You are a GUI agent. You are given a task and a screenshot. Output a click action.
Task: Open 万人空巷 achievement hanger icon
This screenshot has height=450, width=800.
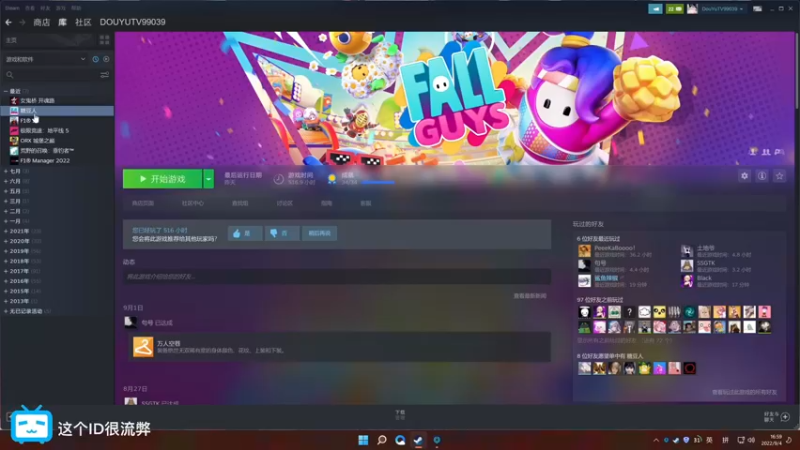pos(143,347)
